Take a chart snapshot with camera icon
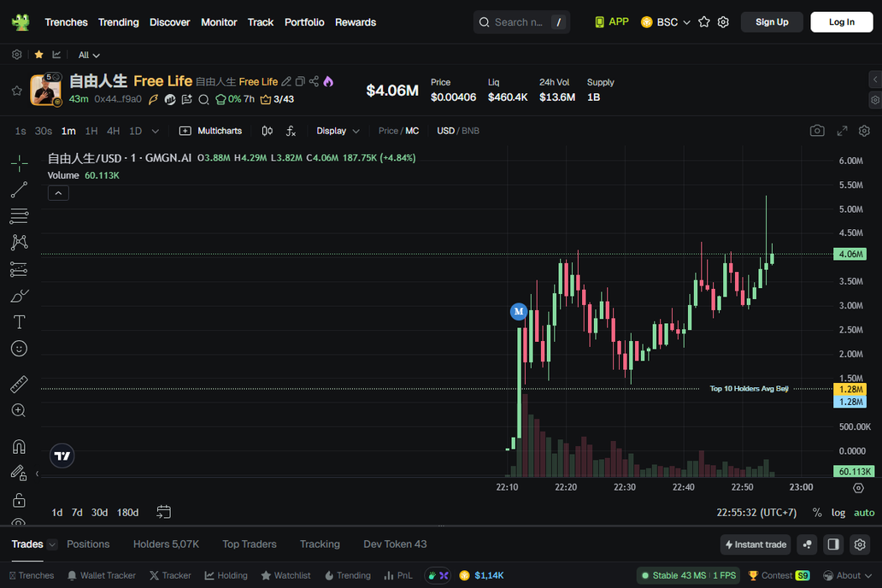This screenshot has width=882, height=588. pos(817,131)
